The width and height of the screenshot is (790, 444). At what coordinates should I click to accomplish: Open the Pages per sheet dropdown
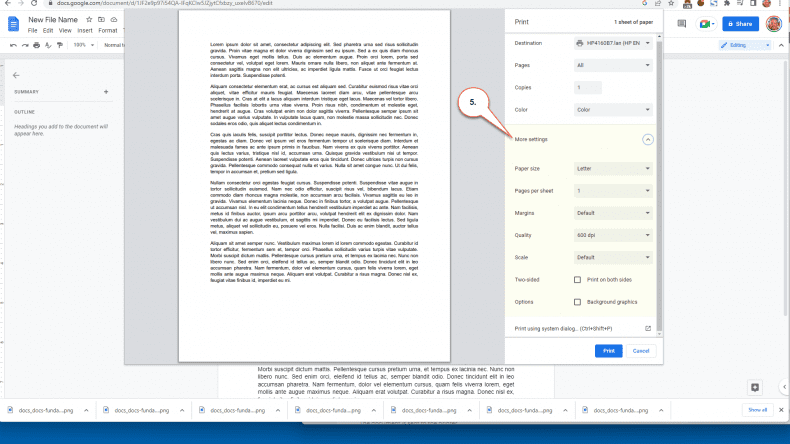click(613, 191)
